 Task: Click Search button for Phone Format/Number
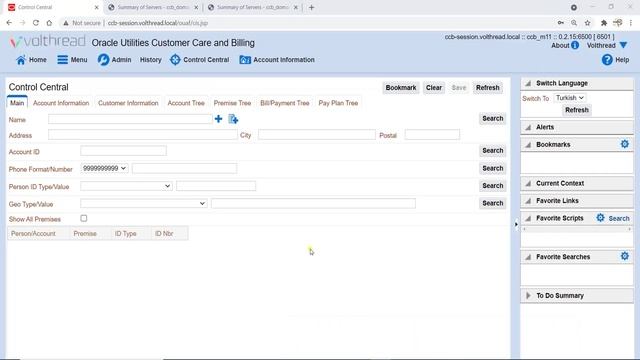[493, 168]
